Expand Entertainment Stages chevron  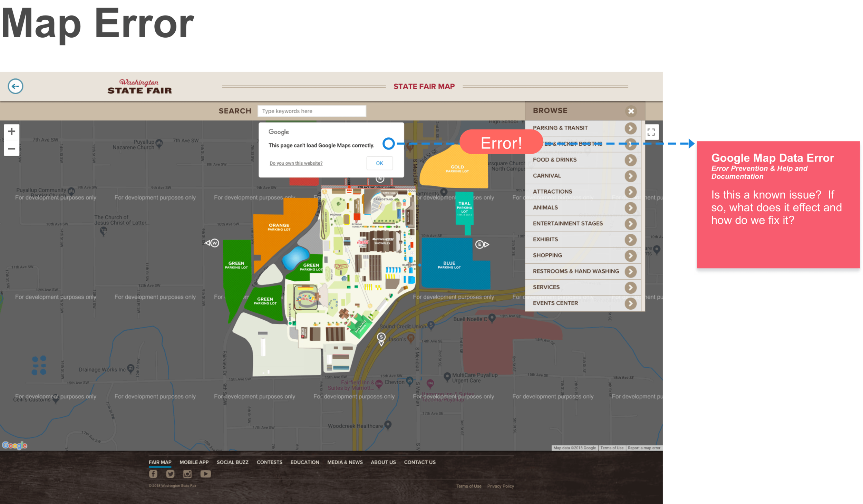coord(631,224)
